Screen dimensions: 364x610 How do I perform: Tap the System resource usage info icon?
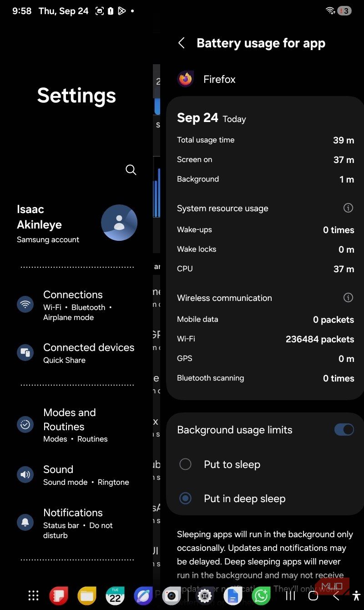348,208
